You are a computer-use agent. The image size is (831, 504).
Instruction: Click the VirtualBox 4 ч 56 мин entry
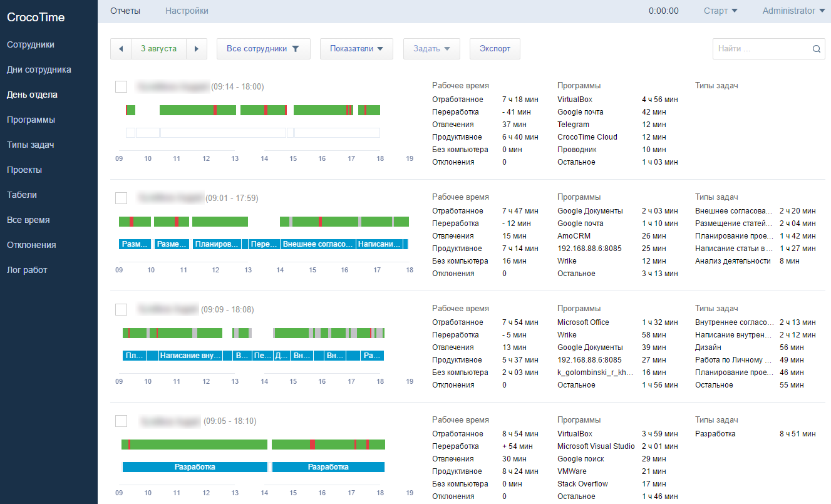[x=617, y=100]
